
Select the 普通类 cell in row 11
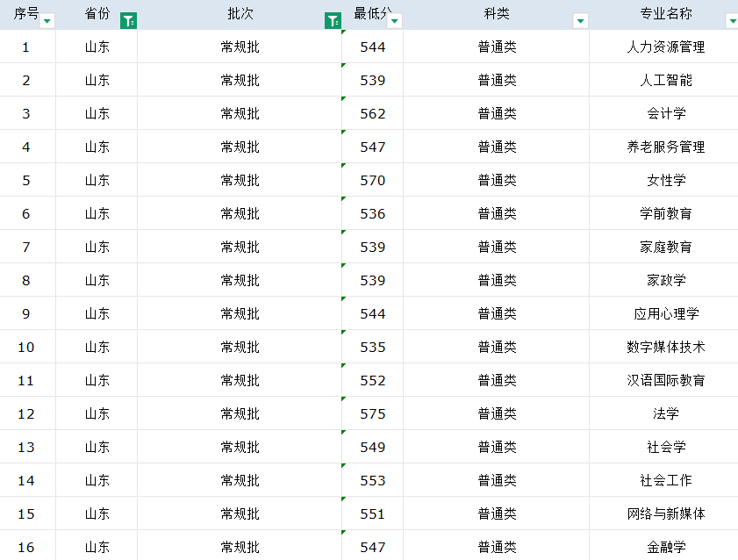[x=496, y=380]
